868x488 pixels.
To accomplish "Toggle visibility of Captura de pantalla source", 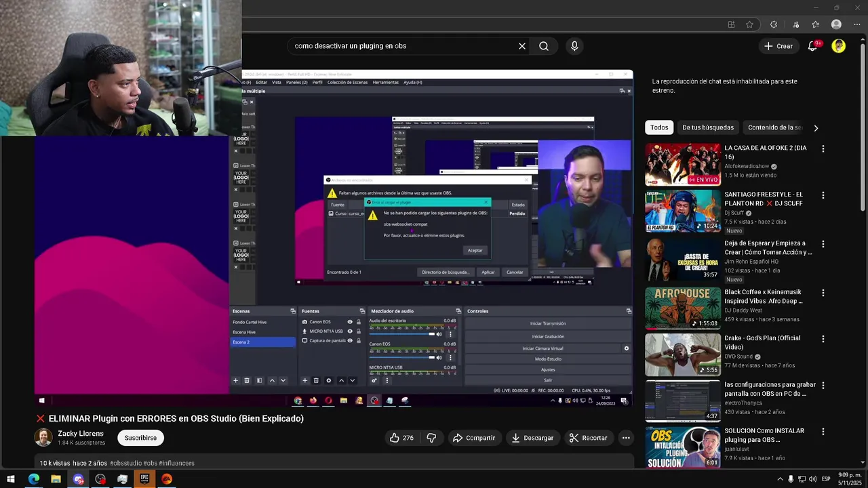I will (x=350, y=341).
